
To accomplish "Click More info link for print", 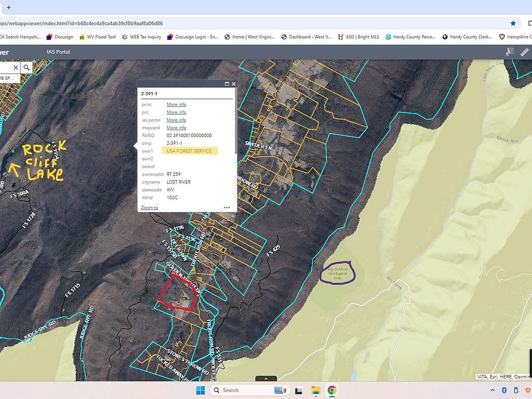I will [176, 104].
